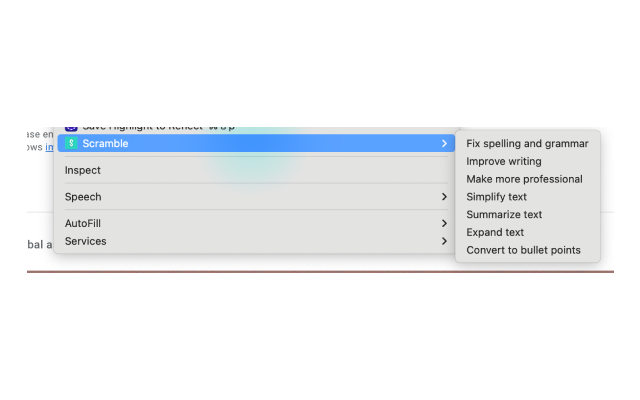The width and height of the screenshot is (640, 400).
Task: Expand the Services submenu chevron
Action: (444, 241)
